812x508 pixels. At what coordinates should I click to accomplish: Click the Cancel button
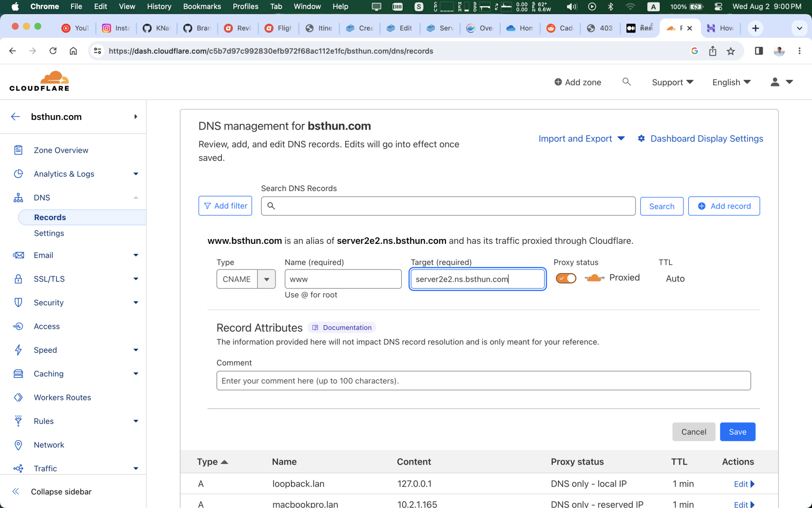click(694, 432)
